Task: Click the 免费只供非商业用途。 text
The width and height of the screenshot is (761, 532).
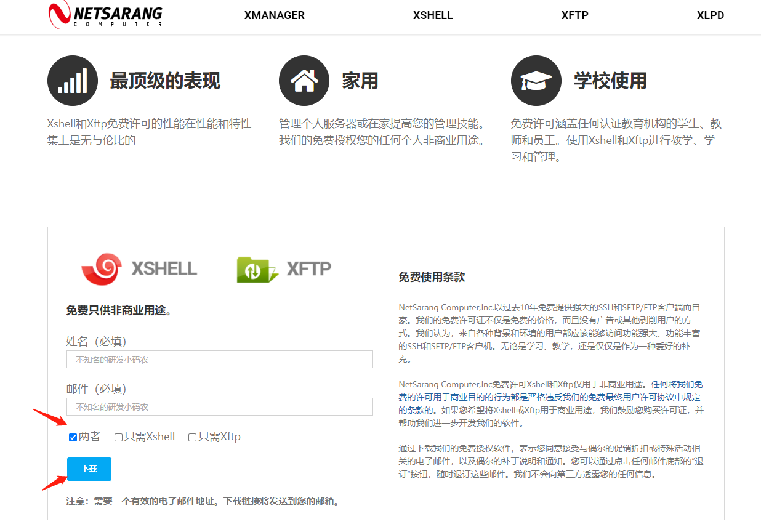Action: pos(119,310)
